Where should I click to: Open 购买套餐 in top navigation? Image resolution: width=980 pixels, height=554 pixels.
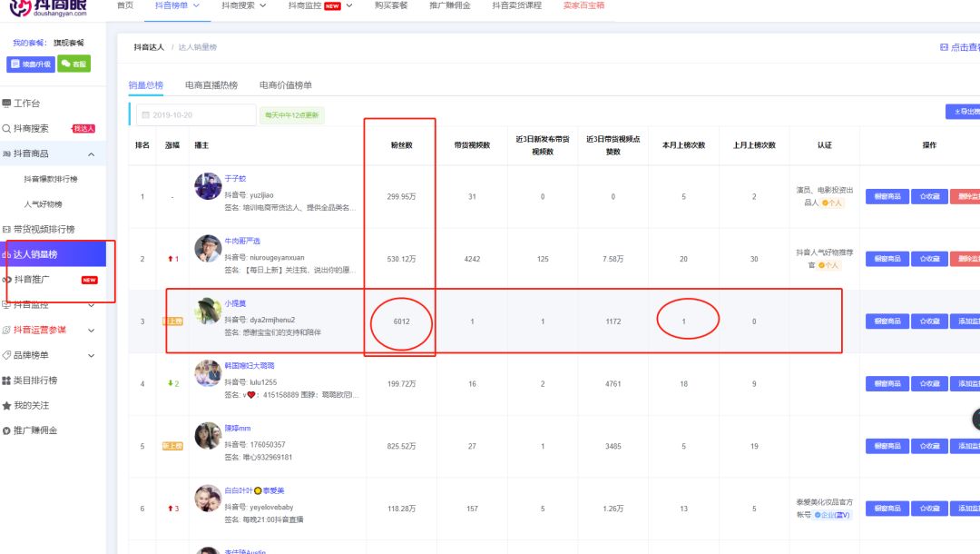pos(390,5)
